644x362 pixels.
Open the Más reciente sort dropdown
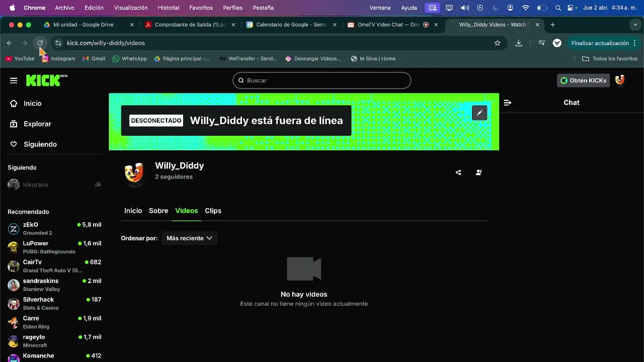tap(189, 238)
